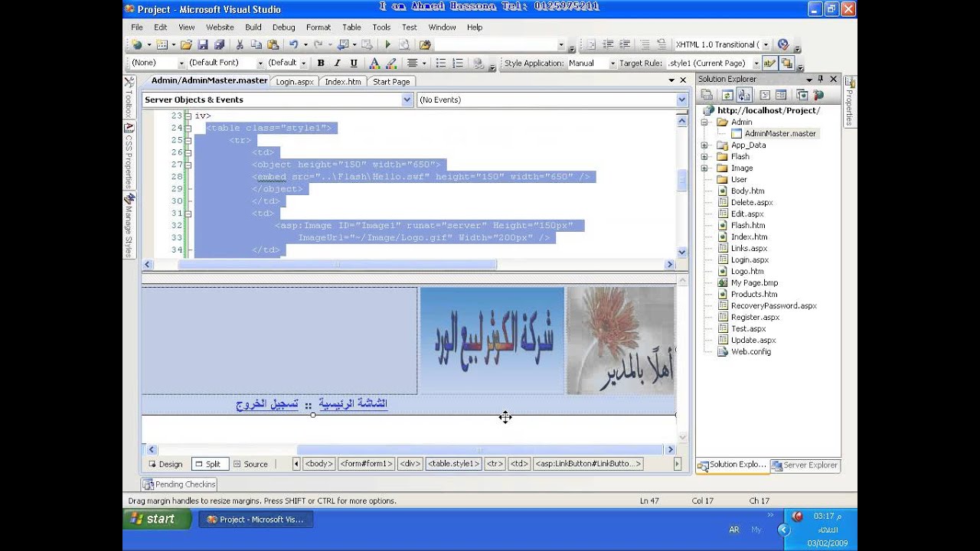The height and width of the screenshot is (551, 980).
Task: Expand the Flash folder node
Action: coord(704,156)
